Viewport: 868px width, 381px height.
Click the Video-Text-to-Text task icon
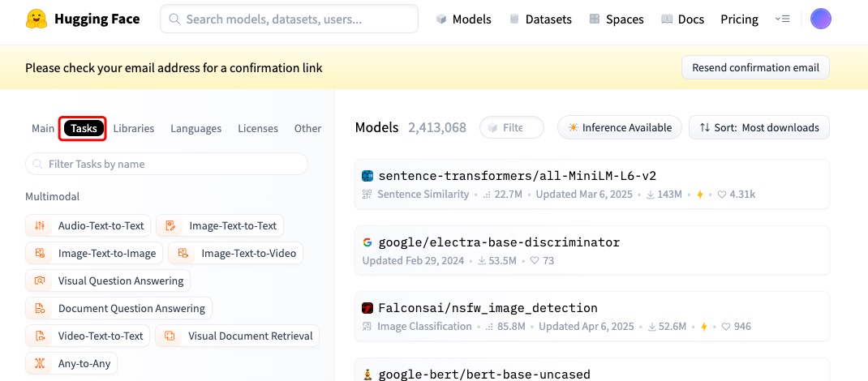point(39,336)
